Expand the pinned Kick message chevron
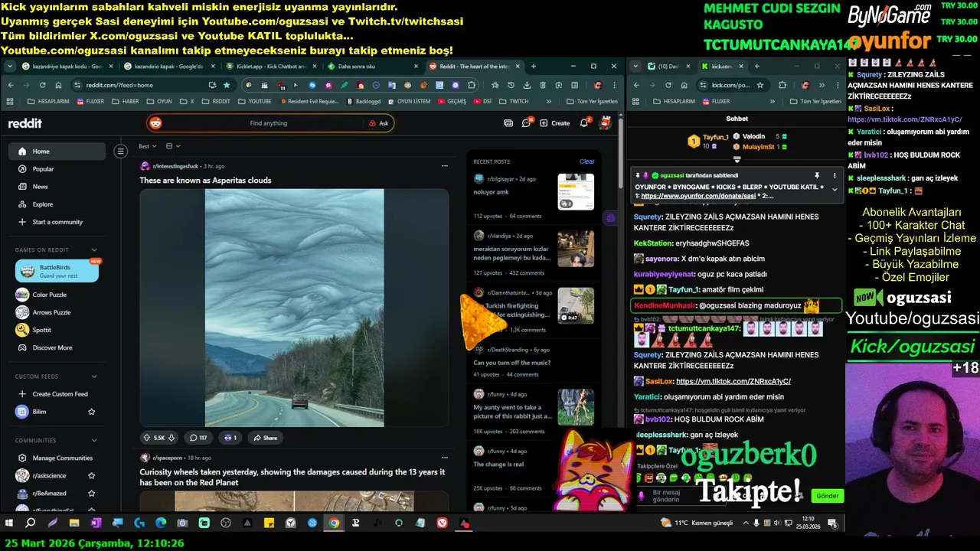980x551 pixels. 835,189
